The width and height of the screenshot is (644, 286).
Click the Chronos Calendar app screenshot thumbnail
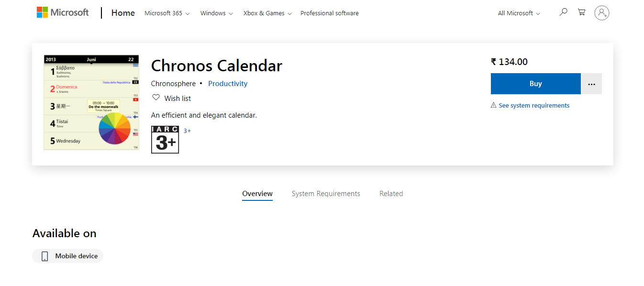(91, 102)
